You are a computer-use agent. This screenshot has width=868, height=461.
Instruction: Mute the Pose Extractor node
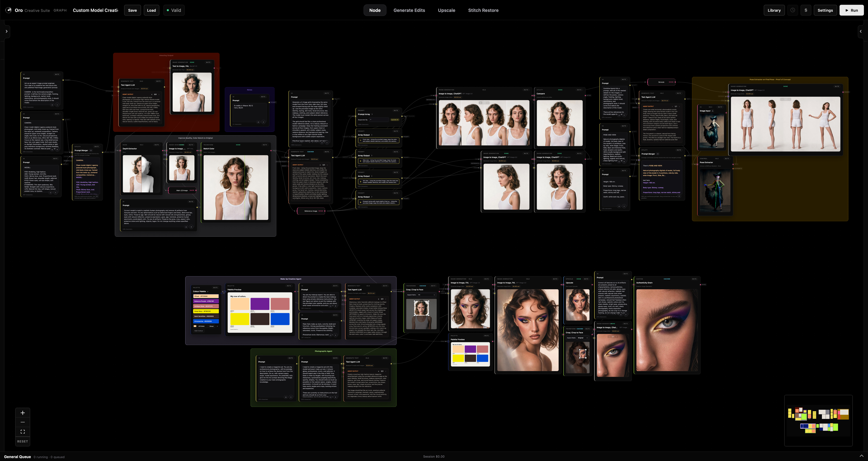click(x=727, y=158)
